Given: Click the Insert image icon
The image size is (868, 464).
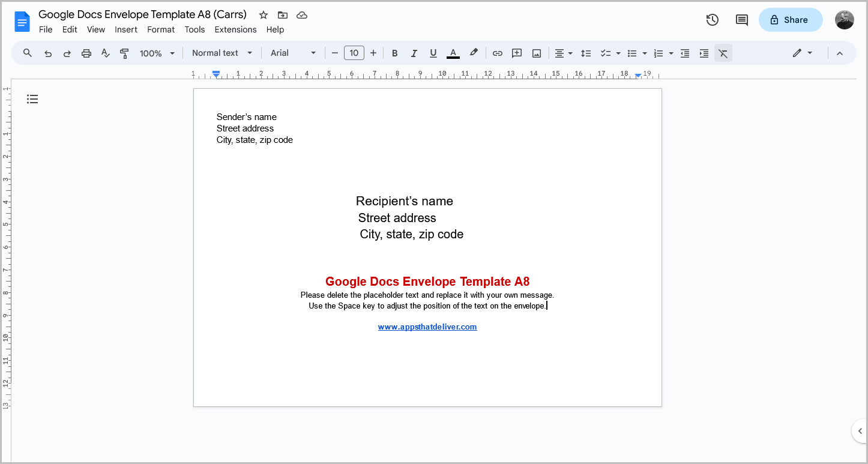Looking at the screenshot, I should (535, 53).
